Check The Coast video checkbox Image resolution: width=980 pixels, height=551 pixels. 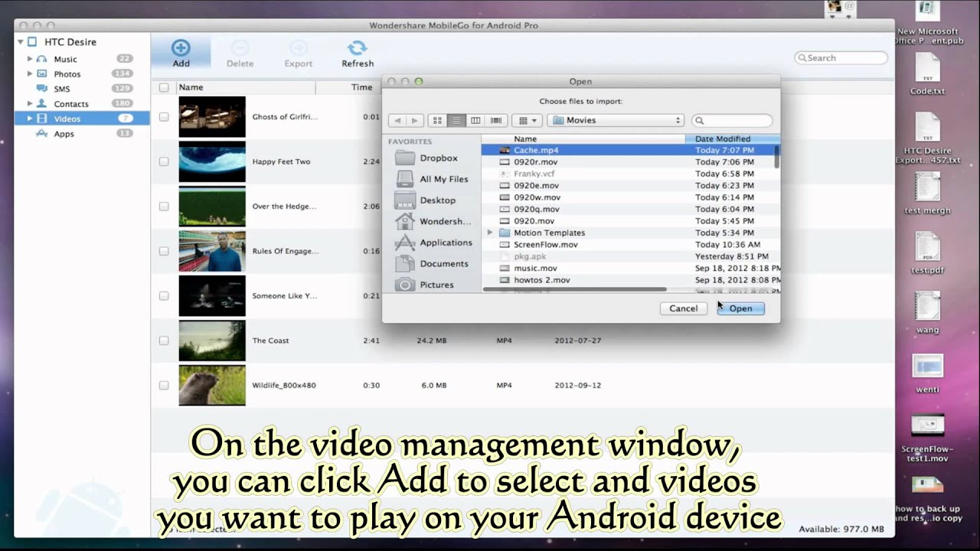164,341
